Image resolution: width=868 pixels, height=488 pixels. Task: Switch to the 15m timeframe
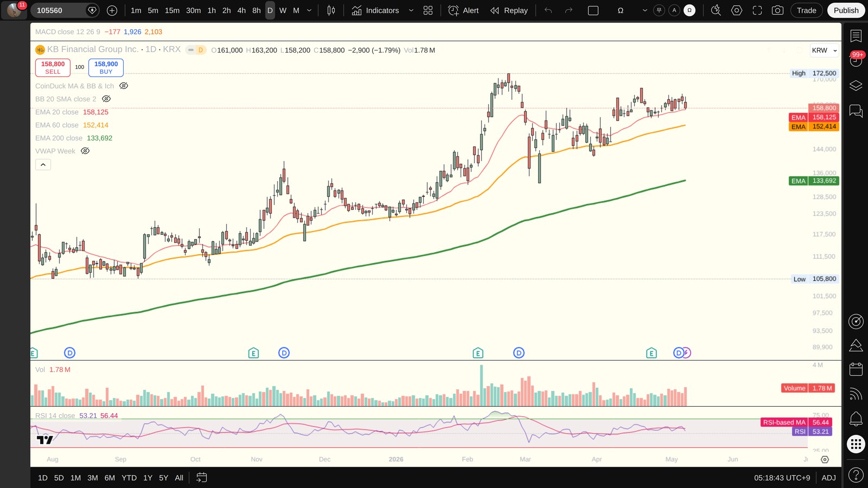172,10
